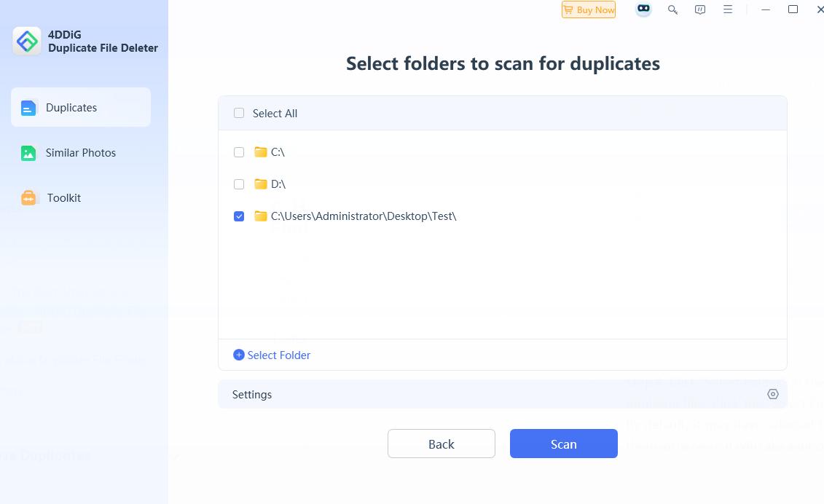824x504 pixels.
Task: Open the Settings gear icon
Action: (x=772, y=394)
